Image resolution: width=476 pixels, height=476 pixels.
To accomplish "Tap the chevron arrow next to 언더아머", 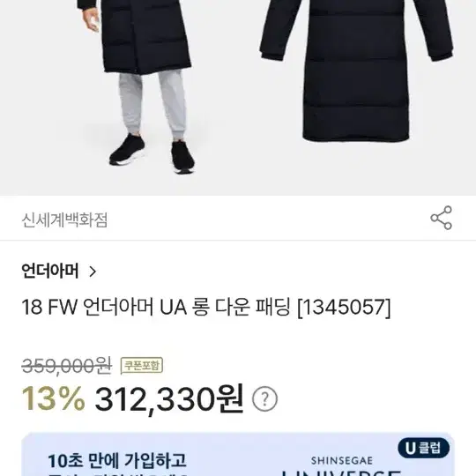I will pos(93,271).
